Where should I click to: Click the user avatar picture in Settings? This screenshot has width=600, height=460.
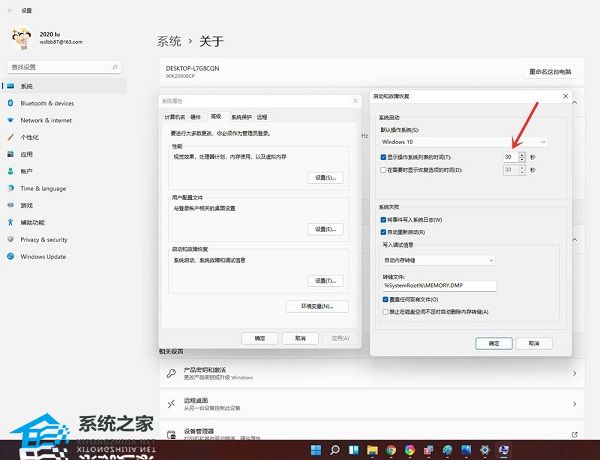pyautogui.click(x=21, y=39)
